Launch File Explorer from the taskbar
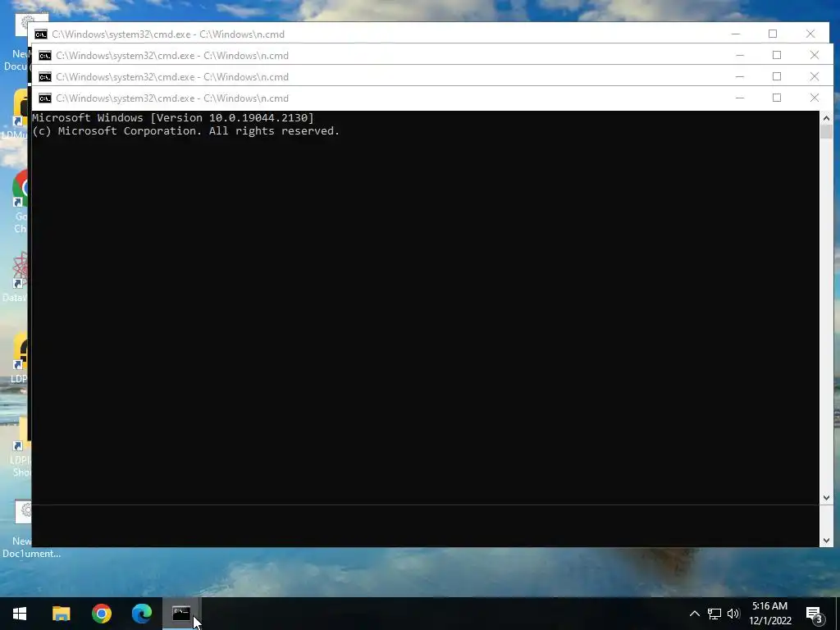This screenshot has height=630, width=840. (61, 614)
